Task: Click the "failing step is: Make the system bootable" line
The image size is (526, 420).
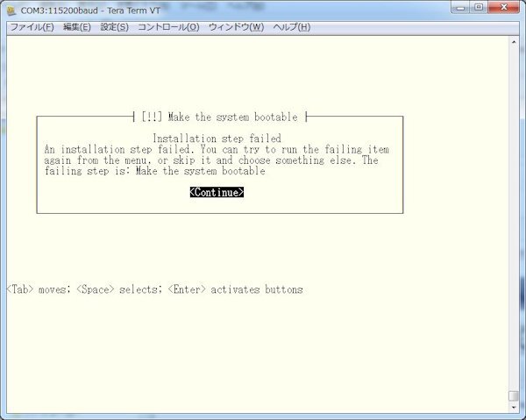Action: 154,171
